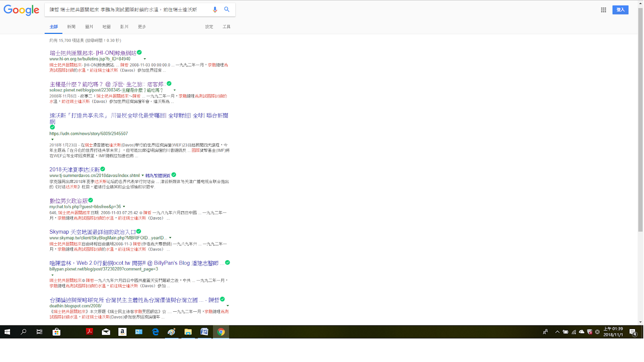The image size is (644, 362).
Task: Open the Google apps grid
Action: (603, 10)
